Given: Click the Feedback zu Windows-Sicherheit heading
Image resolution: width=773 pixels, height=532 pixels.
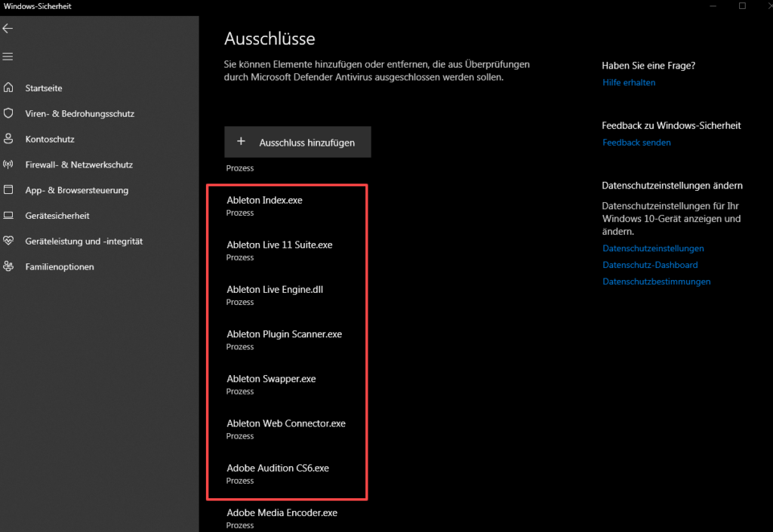Looking at the screenshot, I should (x=671, y=125).
